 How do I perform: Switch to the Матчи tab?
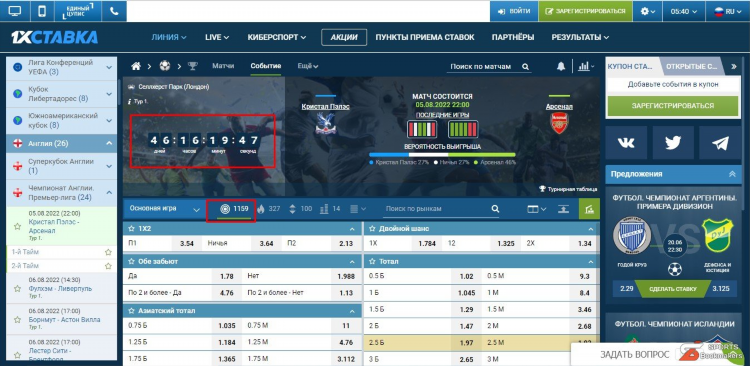point(223,66)
